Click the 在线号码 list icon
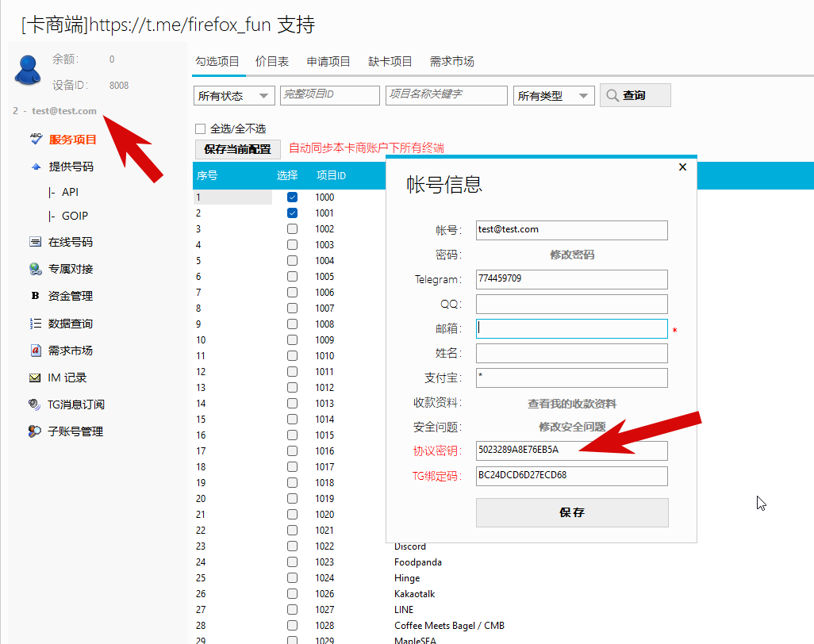This screenshot has width=814, height=644. tap(35, 242)
